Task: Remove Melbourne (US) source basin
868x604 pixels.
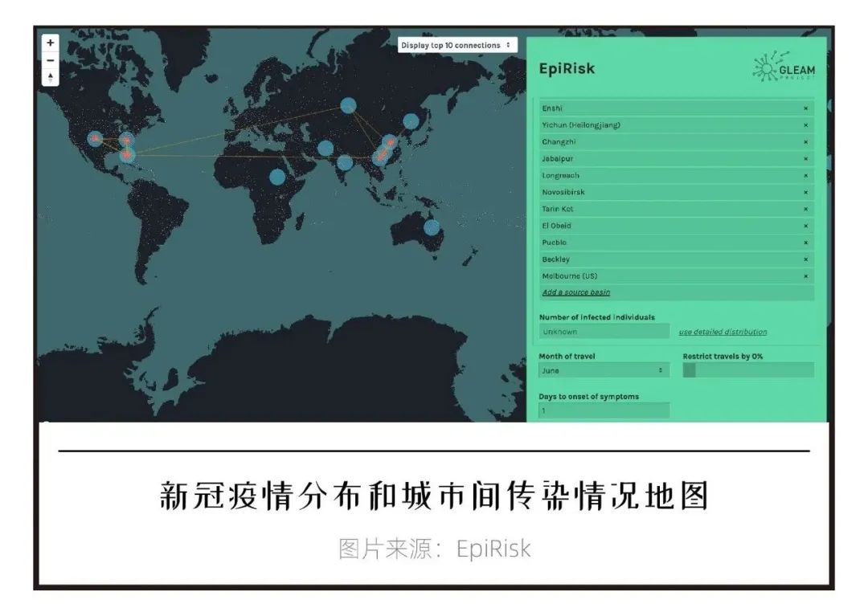Action: pos(805,276)
